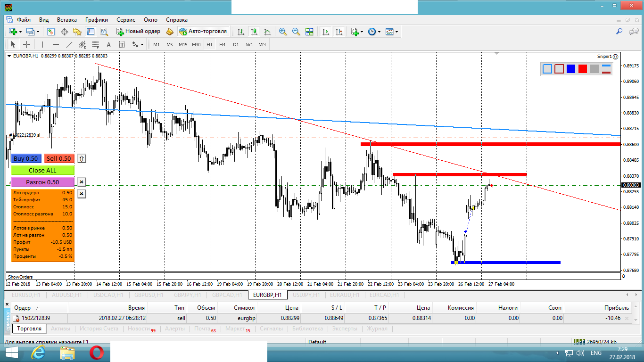Toggle chart auto-scroll

(326, 32)
